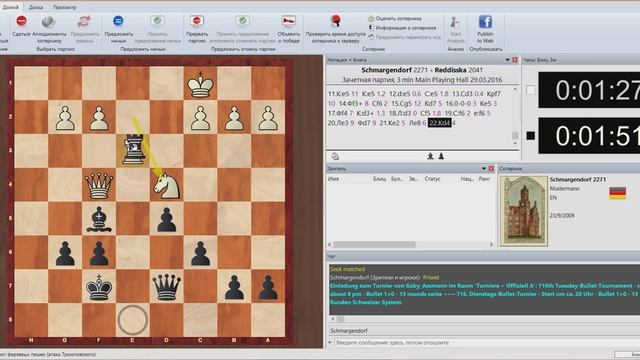The height and width of the screenshot is (360, 640).
Task: Open the Домой ribbon tab
Action: 11,7
